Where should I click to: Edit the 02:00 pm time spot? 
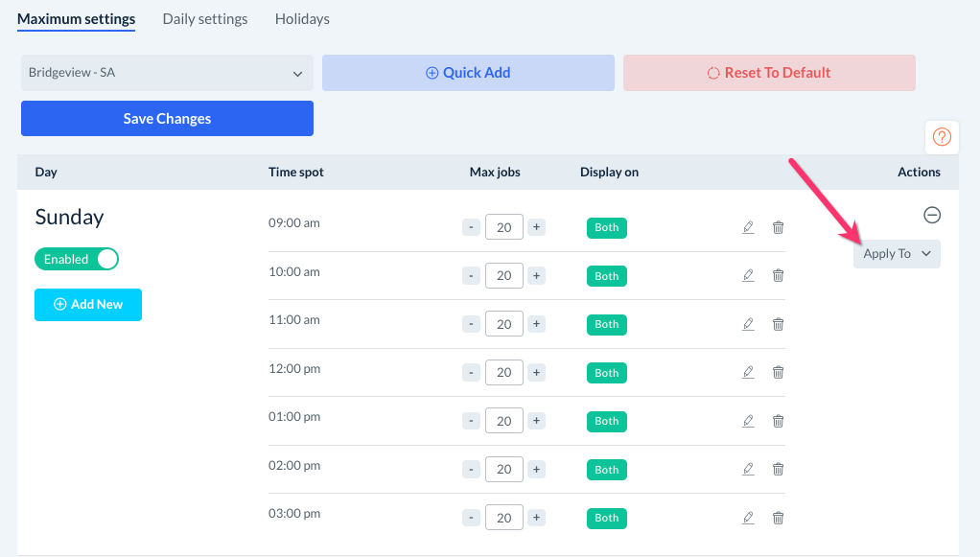[748, 470]
